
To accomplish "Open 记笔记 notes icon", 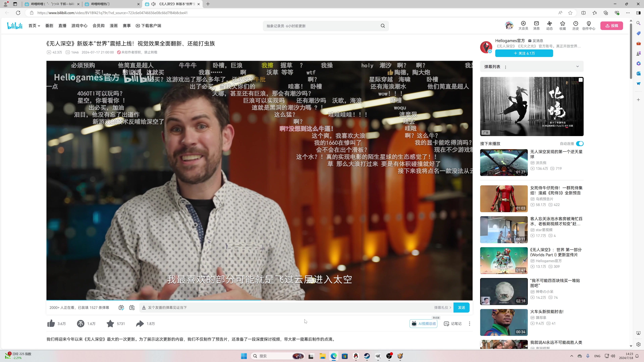I will click(x=453, y=323).
